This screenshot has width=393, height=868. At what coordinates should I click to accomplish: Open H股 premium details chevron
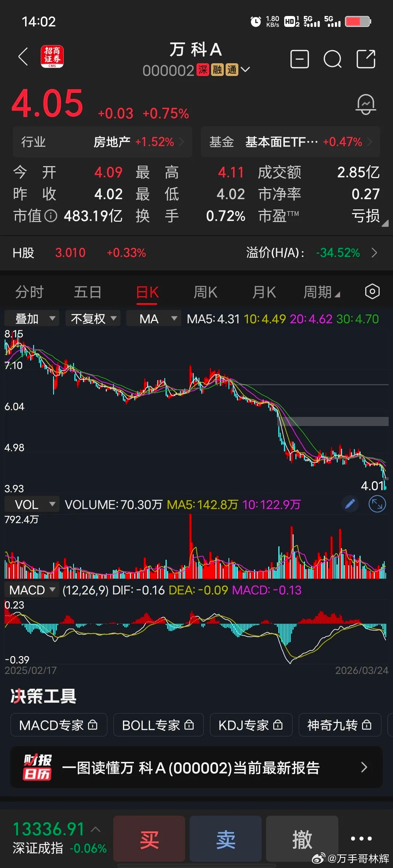click(x=374, y=253)
